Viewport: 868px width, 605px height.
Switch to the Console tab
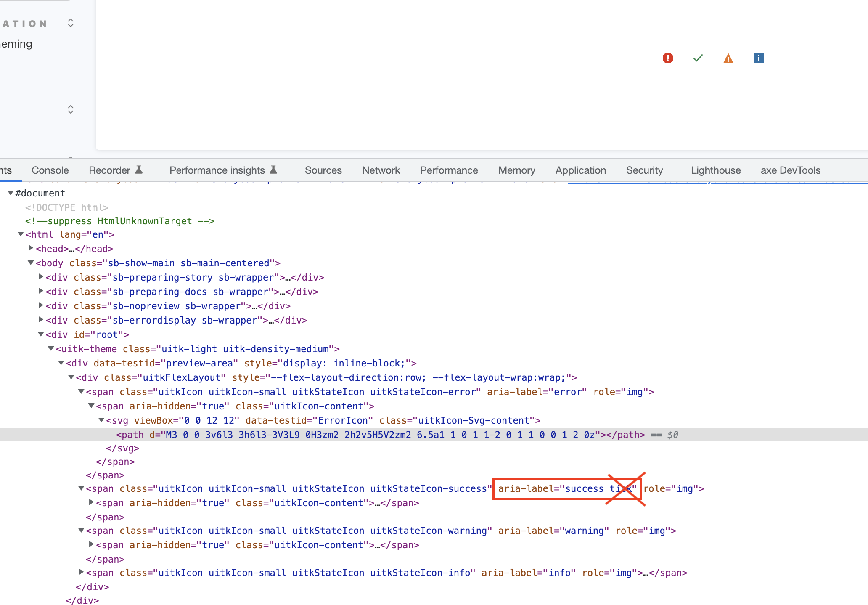pos(50,170)
